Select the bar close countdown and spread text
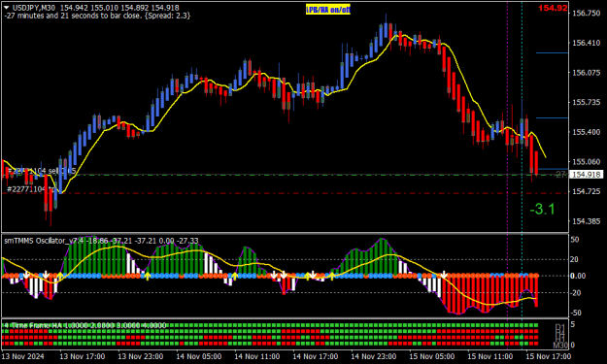607x364 pixels. coord(97,16)
